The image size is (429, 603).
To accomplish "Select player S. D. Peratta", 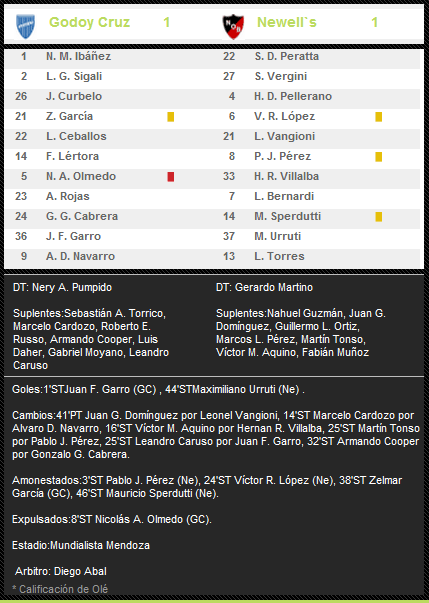I will [x=287, y=57].
